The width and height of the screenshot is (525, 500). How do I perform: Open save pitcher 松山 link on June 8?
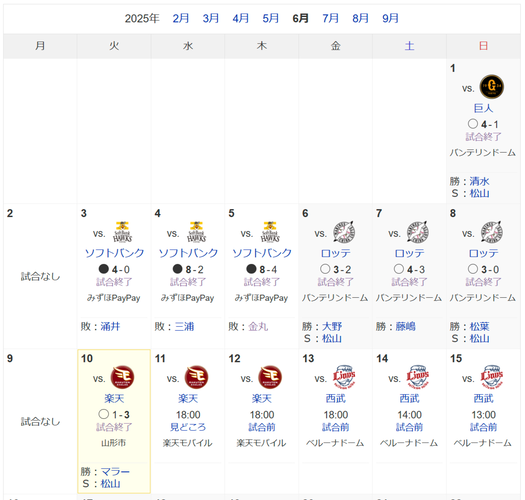click(x=479, y=339)
